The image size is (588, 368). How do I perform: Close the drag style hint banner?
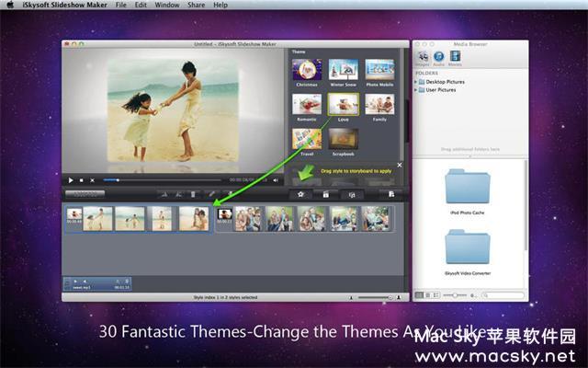tap(400, 165)
